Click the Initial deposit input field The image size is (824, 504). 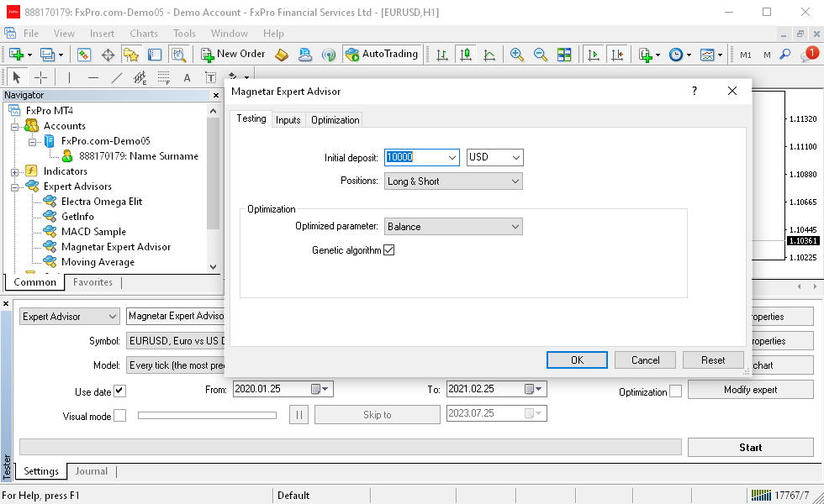[x=415, y=157]
